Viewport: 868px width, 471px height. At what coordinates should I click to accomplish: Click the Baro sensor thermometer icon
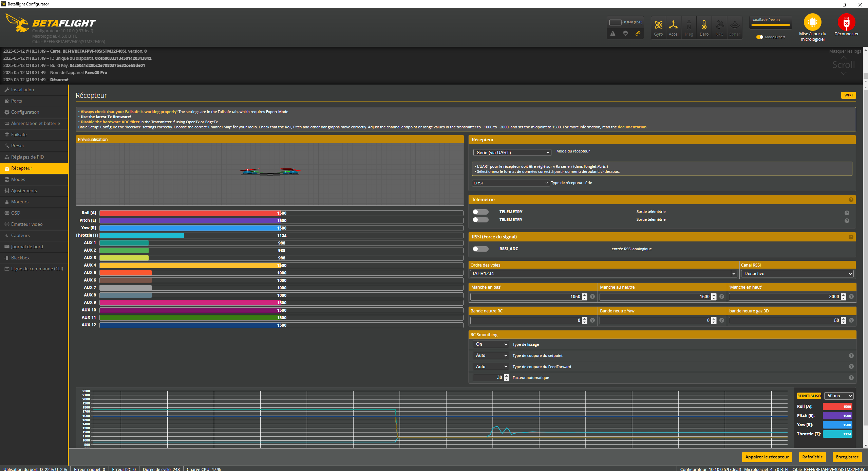[x=704, y=25]
